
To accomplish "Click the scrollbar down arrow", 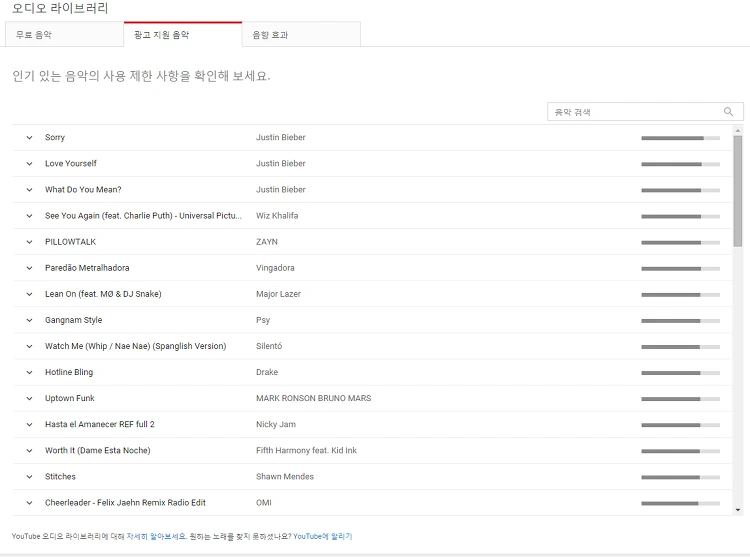I will click(x=738, y=510).
